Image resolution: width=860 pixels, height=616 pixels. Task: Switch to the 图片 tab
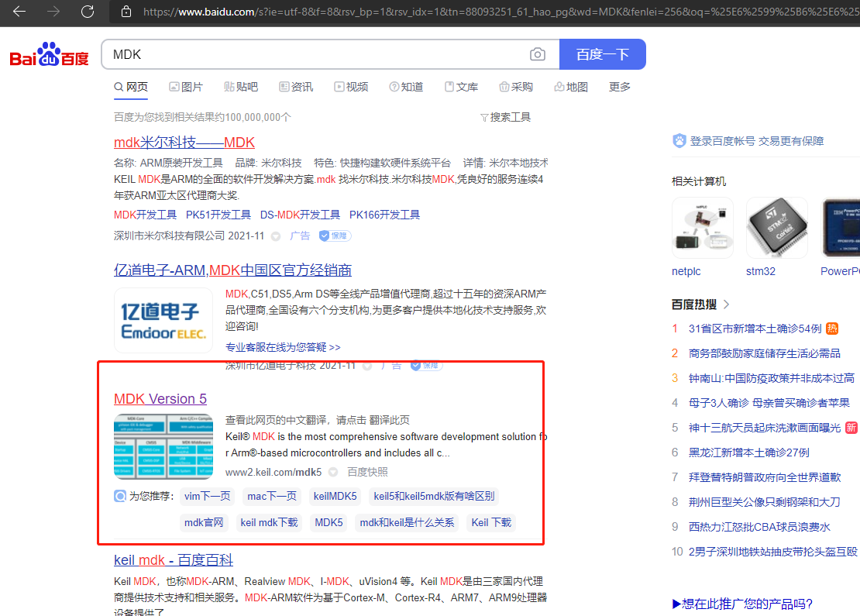(x=186, y=87)
